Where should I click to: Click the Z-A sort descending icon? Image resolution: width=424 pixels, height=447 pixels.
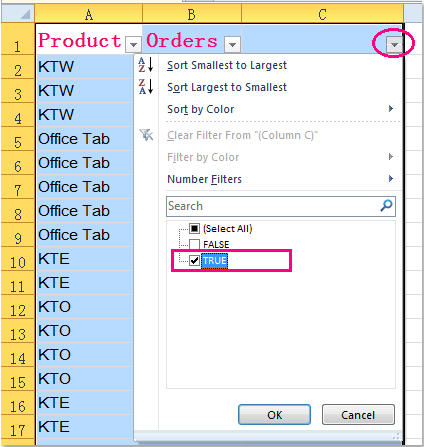click(x=146, y=87)
